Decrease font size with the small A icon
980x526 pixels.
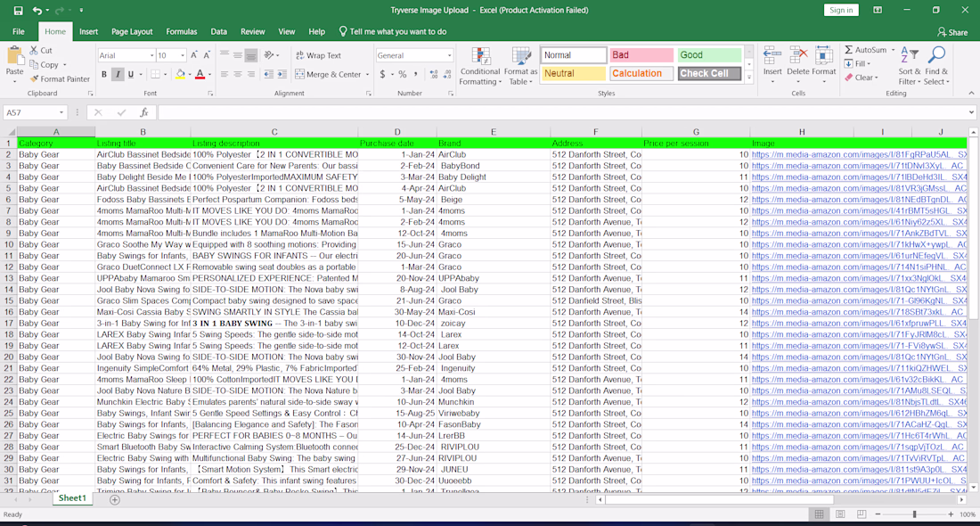[x=207, y=55]
